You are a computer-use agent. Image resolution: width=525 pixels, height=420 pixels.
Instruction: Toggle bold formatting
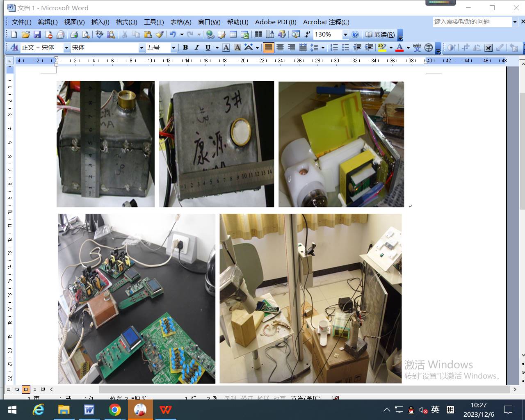(185, 48)
